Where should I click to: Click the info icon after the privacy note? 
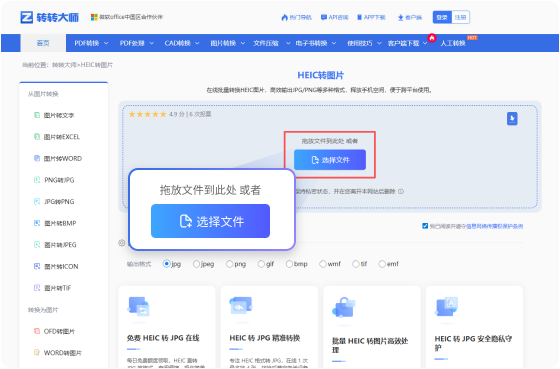coord(401,191)
